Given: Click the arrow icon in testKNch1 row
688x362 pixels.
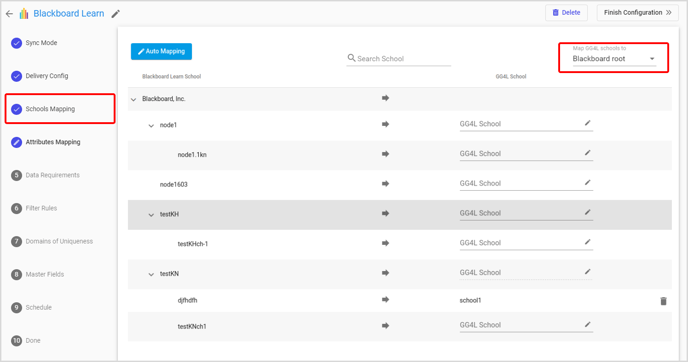Looking at the screenshot, I should coord(385,326).
